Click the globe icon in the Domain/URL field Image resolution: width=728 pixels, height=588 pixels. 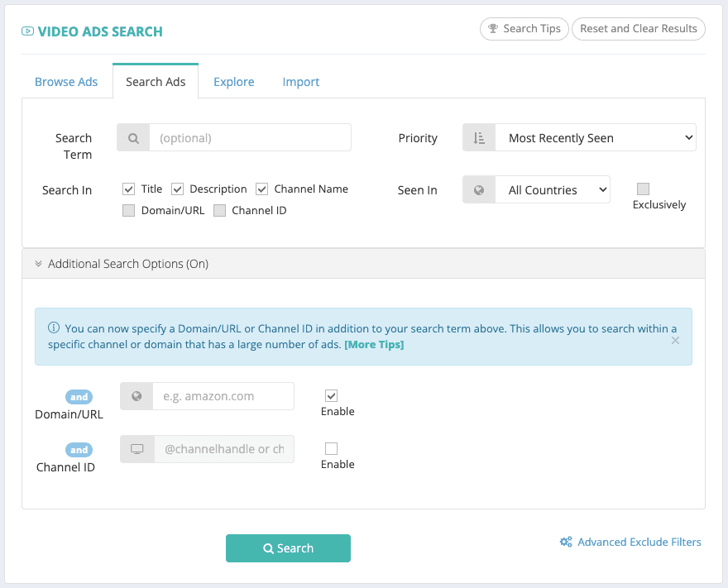pyautogui.click(x=136, y=396)
